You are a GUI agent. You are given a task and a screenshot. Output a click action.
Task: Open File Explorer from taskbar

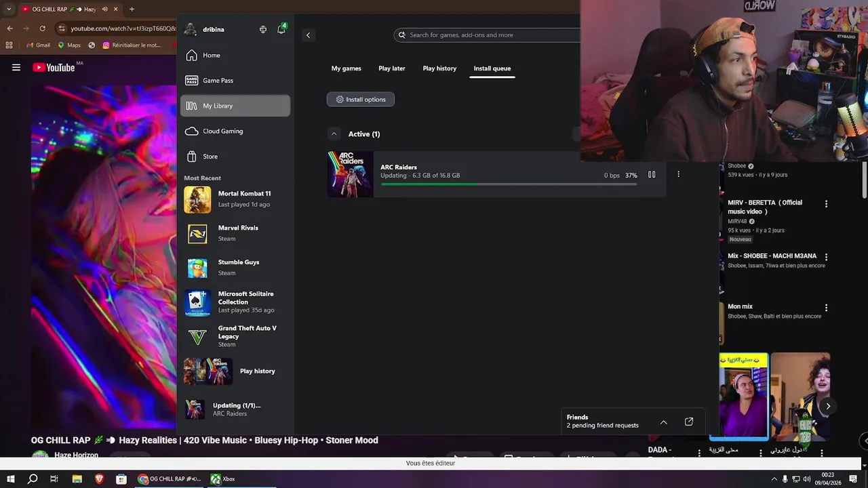point(77,479)
